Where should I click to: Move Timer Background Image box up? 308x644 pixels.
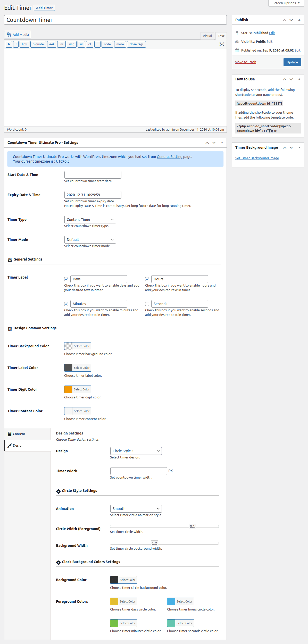coord(285,148)
